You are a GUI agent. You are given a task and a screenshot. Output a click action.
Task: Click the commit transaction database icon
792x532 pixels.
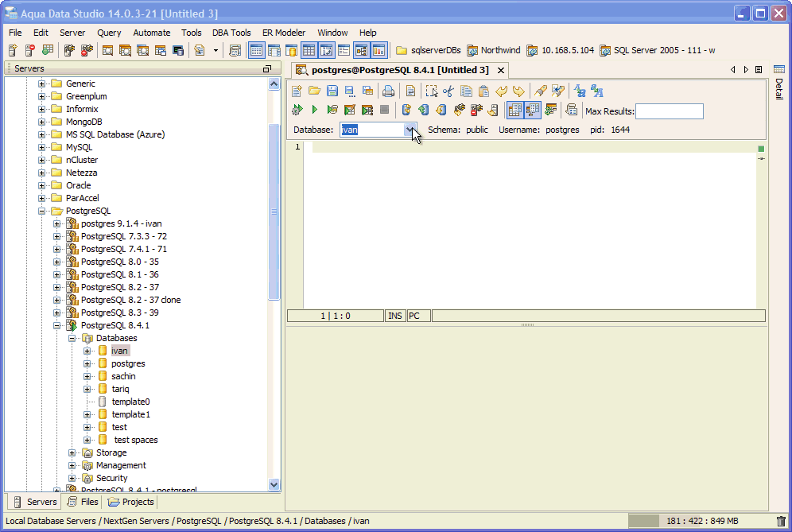click(x=423, y=110)
